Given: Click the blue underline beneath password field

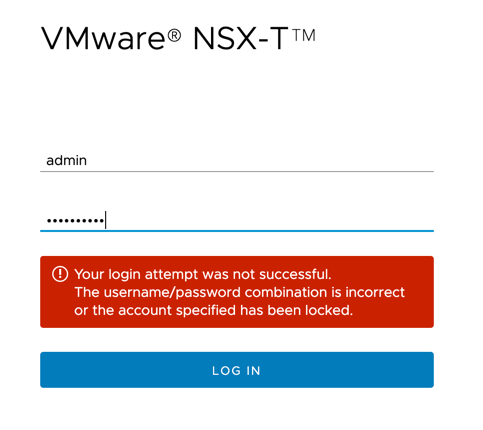Looking at the screenshot, I should (237, 230).
